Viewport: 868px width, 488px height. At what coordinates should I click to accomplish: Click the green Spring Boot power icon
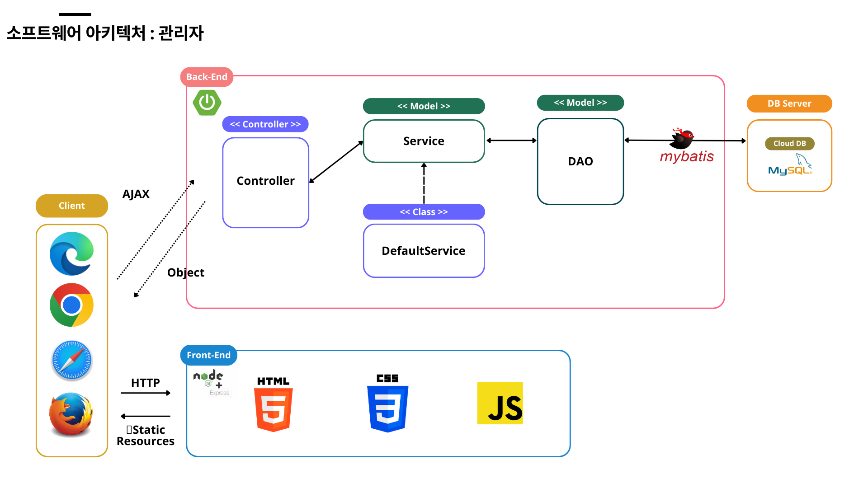click(207, 103)
